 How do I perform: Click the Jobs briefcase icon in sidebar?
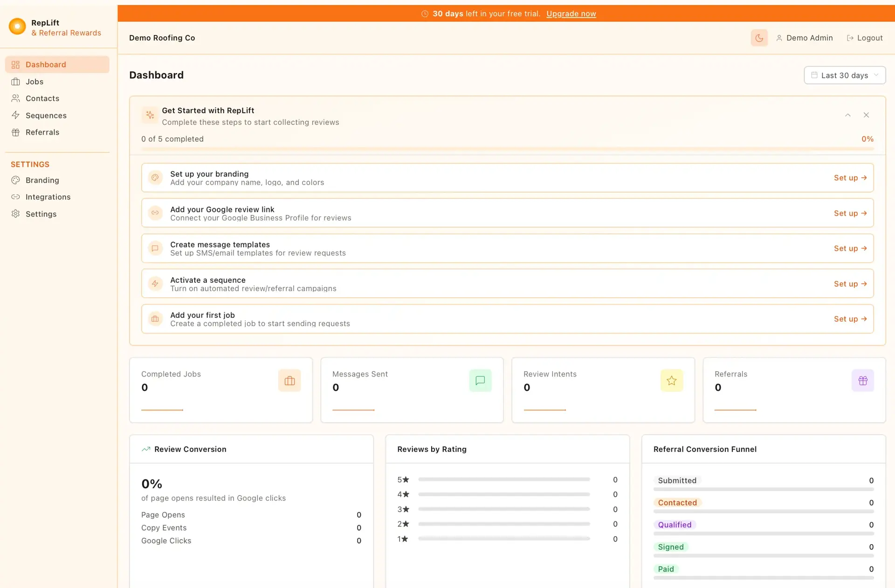coord(15,82)
